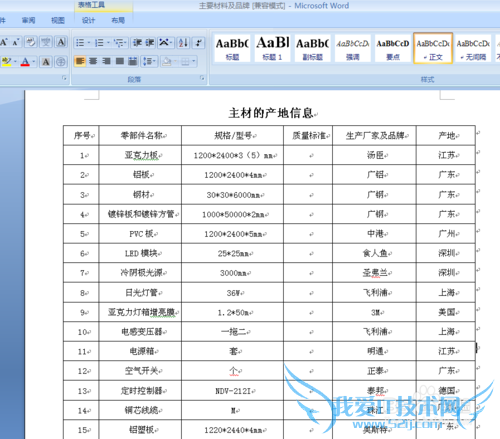This screenshot has height=439, width=500.
Task: Click the document title 主材的产地信息
Action: tap(271, 113)
